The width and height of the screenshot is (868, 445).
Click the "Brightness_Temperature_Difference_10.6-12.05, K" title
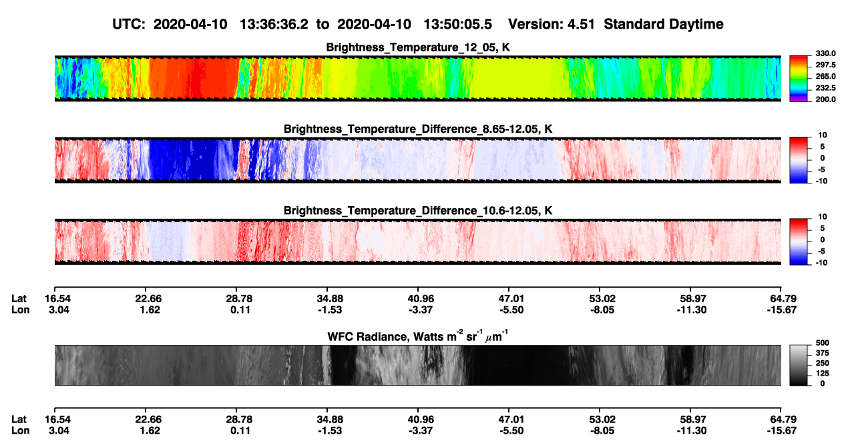pos(418,210)
